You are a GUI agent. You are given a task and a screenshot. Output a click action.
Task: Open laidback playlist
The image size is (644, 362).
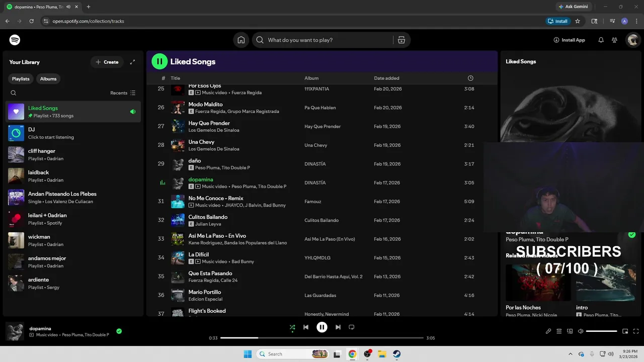coord(73,176)
